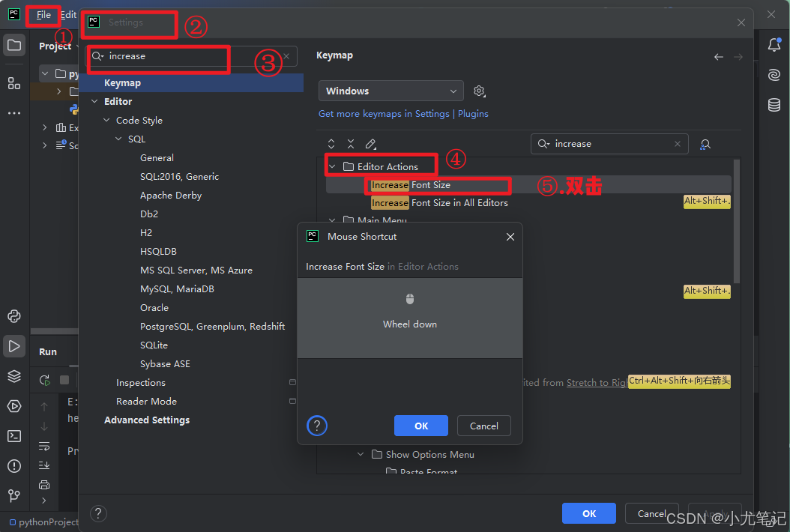
Task: Clear the Settings search field
Action: pos(286,56)
